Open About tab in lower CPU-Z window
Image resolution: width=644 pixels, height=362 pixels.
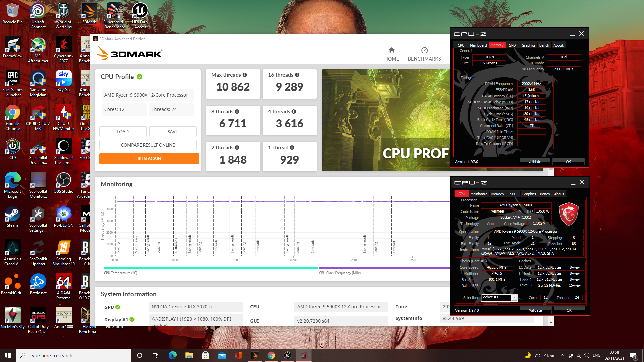click(x=559, y=194)
